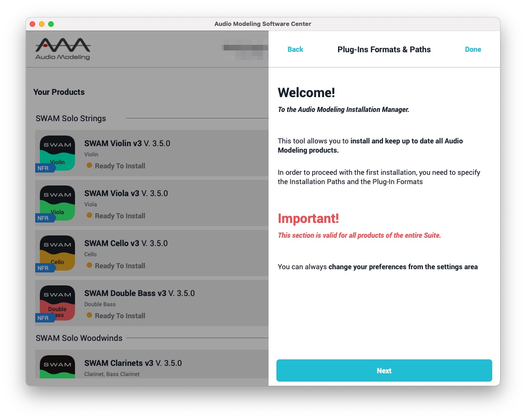This screenshot has height=420, width=526.
Task: Click Violin's Ready To Install status dot
Action: click(x=89, y=165)
